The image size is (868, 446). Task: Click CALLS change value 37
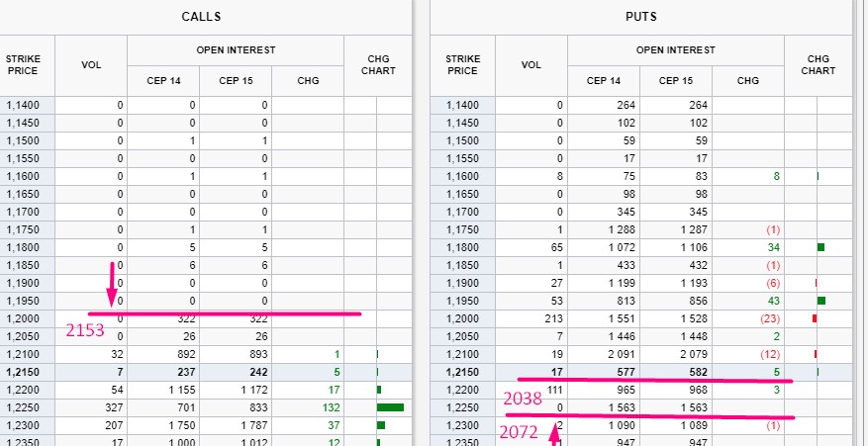pyautogui.click(x=334, y=425)
